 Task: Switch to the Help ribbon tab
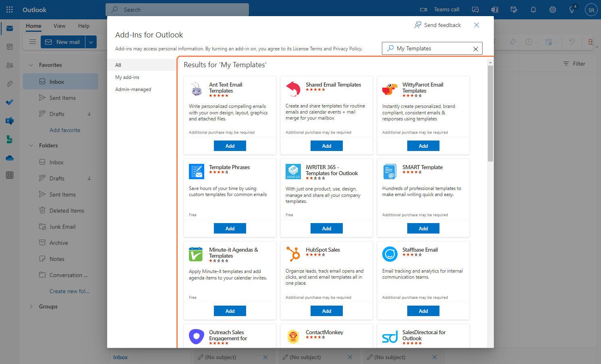tap(84, 26)
